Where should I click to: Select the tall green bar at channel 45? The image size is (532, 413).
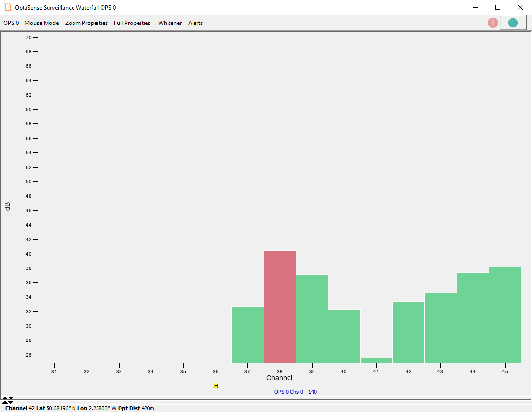(505, 314)
